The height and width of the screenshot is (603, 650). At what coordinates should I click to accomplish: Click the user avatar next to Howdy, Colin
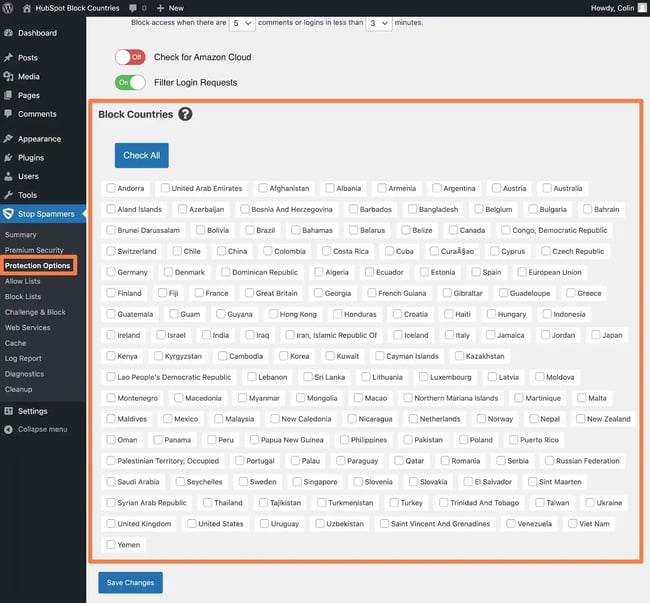(642, 8)
